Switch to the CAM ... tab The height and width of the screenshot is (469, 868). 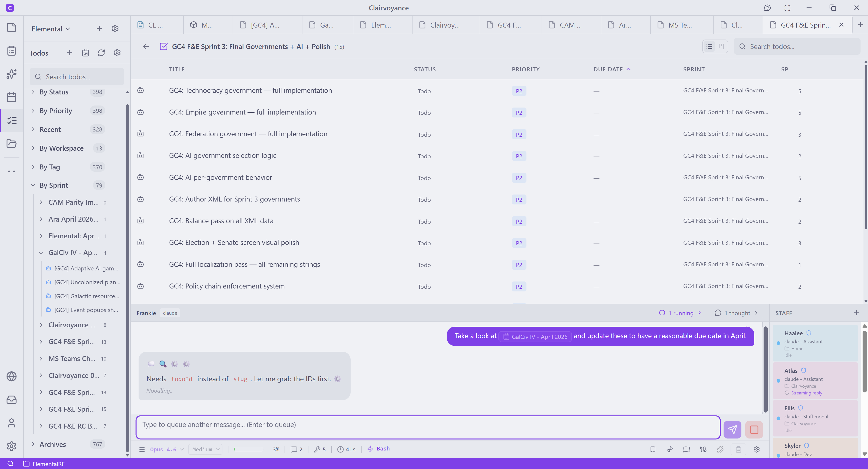(x=570, y=25)
